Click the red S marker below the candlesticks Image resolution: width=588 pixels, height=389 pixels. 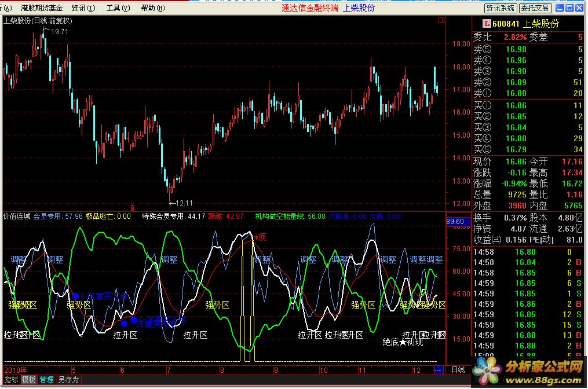tap(132, 207)
